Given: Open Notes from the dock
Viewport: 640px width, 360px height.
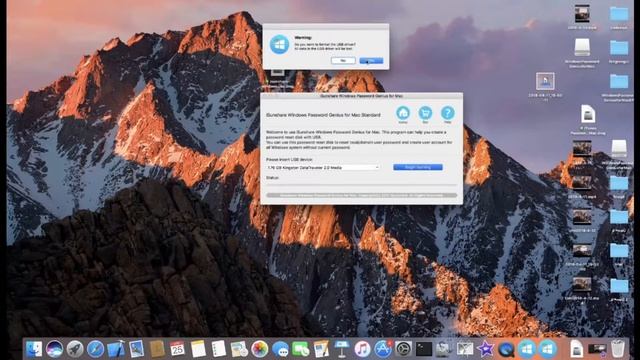Looking at the screenshot, I should (198, 349).
